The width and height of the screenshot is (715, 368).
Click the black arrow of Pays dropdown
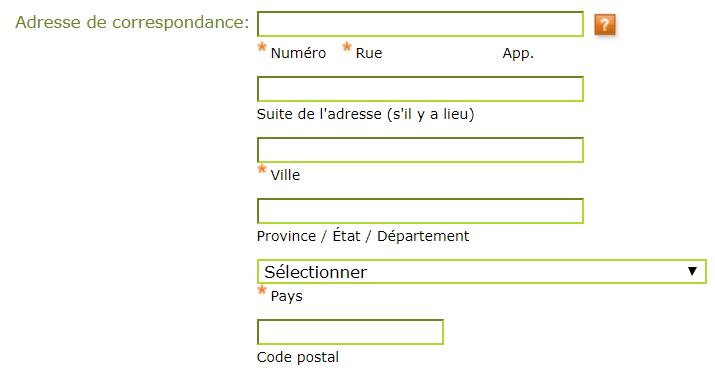click(692, 271)
